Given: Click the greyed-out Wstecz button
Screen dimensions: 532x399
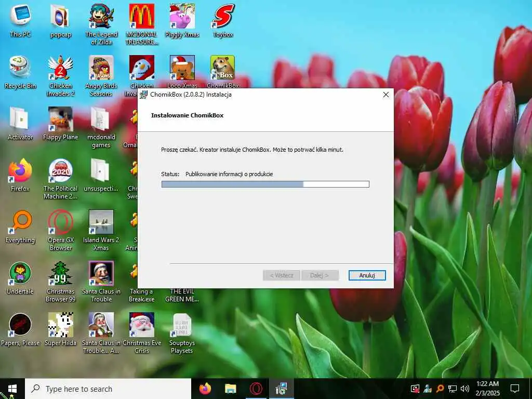Looking at the screenshot, I should tap(281, 275).
